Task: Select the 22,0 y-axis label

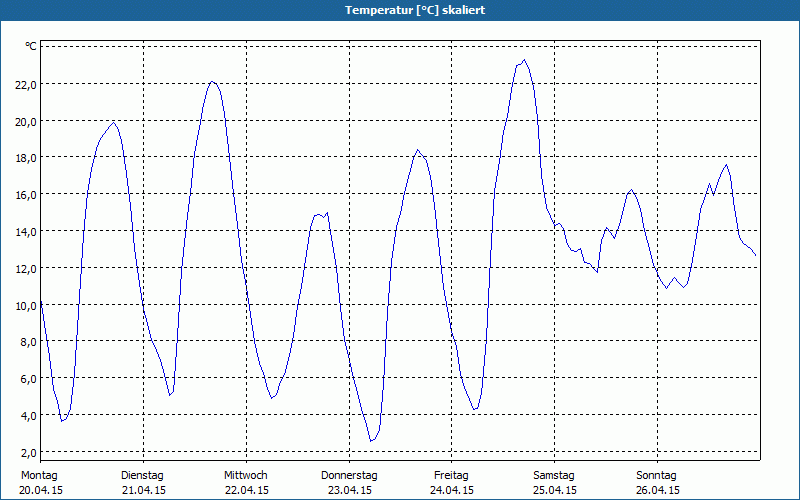Action: click(25, 84)
